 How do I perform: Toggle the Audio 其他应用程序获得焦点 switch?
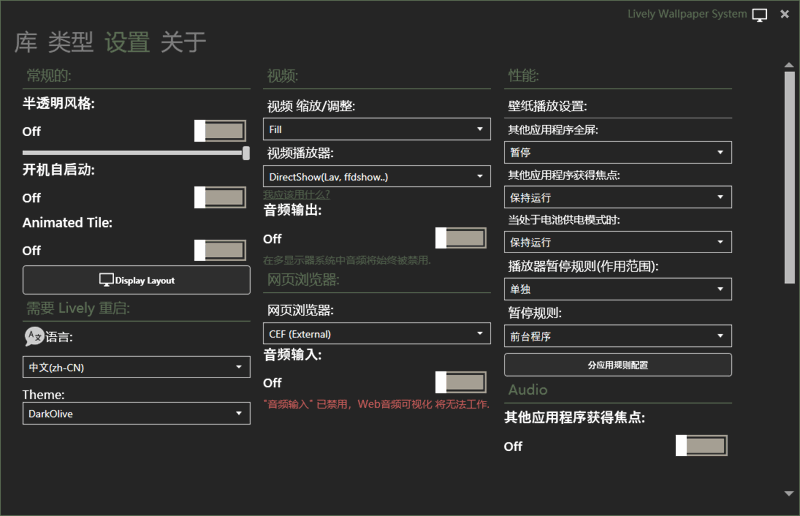[x=702, y=445]
